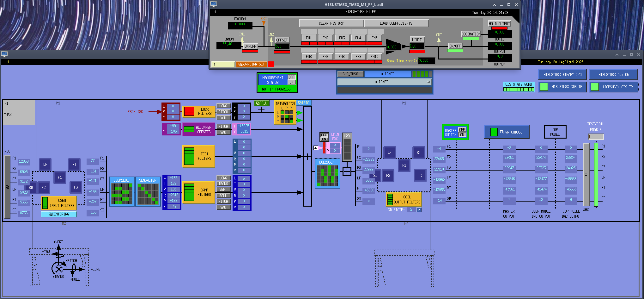
Task: Click the green DAC level bar
Action: tap(596, 175)
